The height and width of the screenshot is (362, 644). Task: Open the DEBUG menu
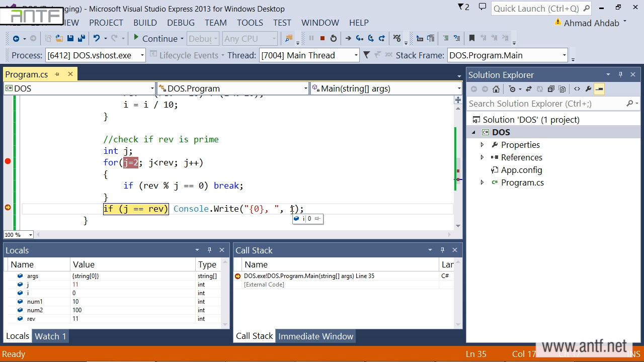181,23
